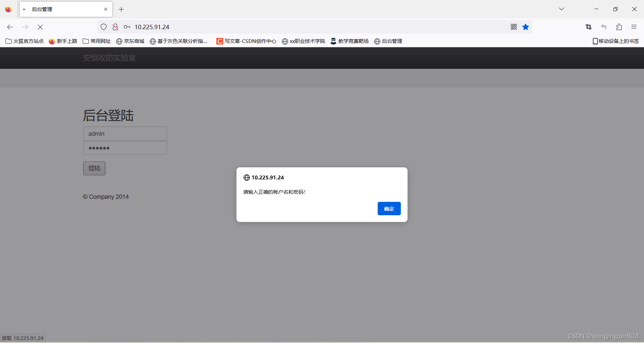Open the xx职业技术学院 bookmark
Screen dimensions: 644x343
[x=303, y=41]
